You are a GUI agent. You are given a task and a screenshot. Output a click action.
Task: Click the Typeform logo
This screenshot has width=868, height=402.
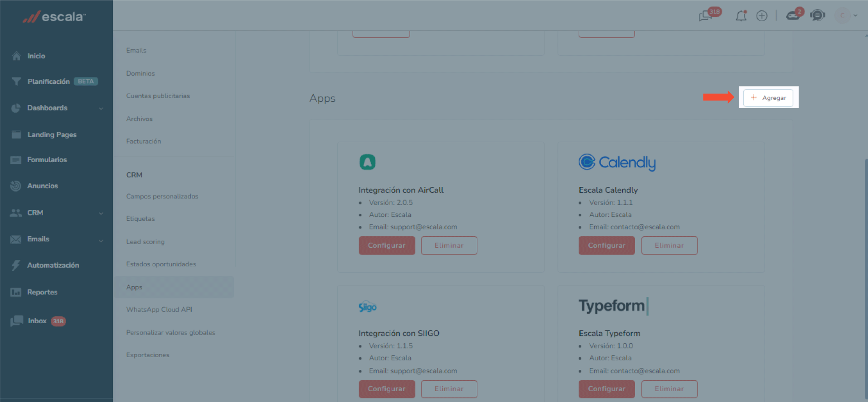(x=614, y=306)
